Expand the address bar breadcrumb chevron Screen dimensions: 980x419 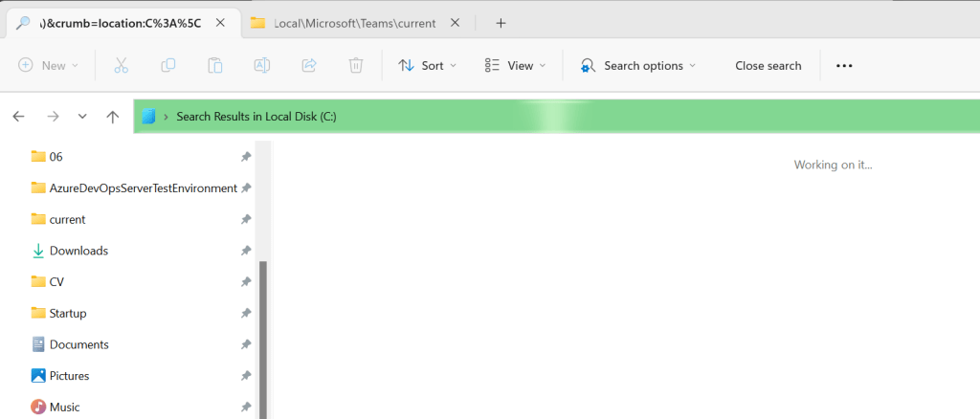click(166, 116)
